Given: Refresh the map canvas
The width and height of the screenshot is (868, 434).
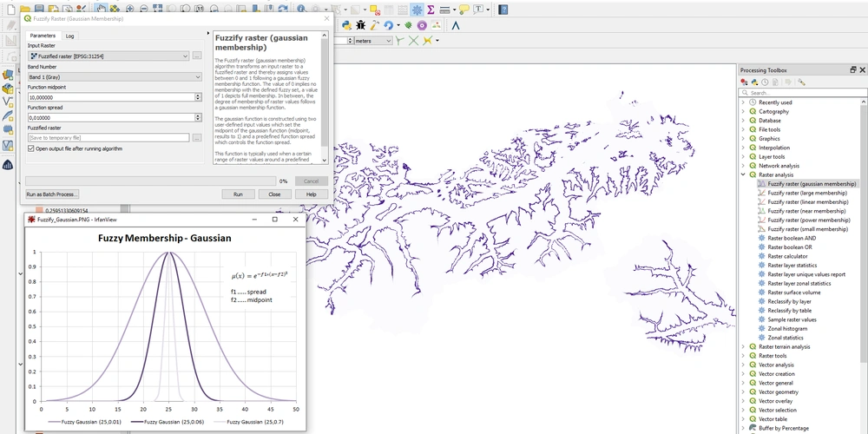Looking at the screenshot, I should pos(282,9).
